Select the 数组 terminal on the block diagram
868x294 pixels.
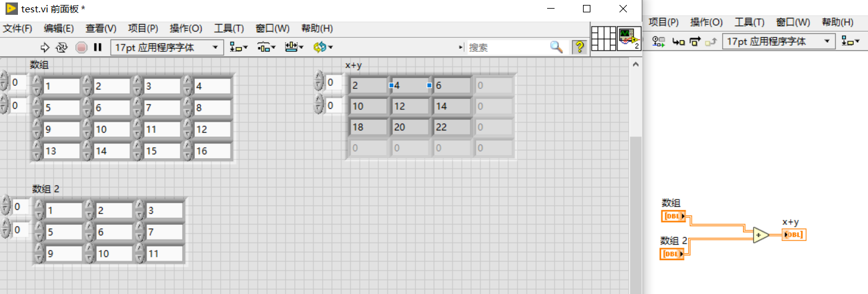[673, 216]
